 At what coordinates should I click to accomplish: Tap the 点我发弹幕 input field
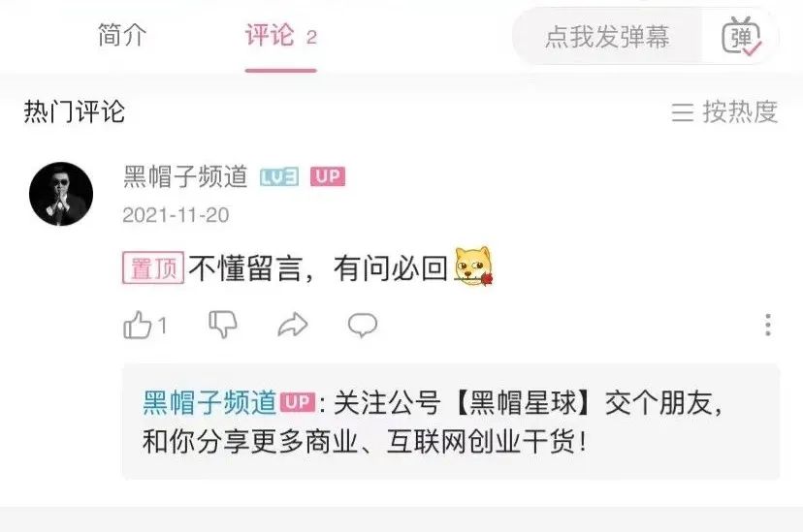[x=607, y=37]
